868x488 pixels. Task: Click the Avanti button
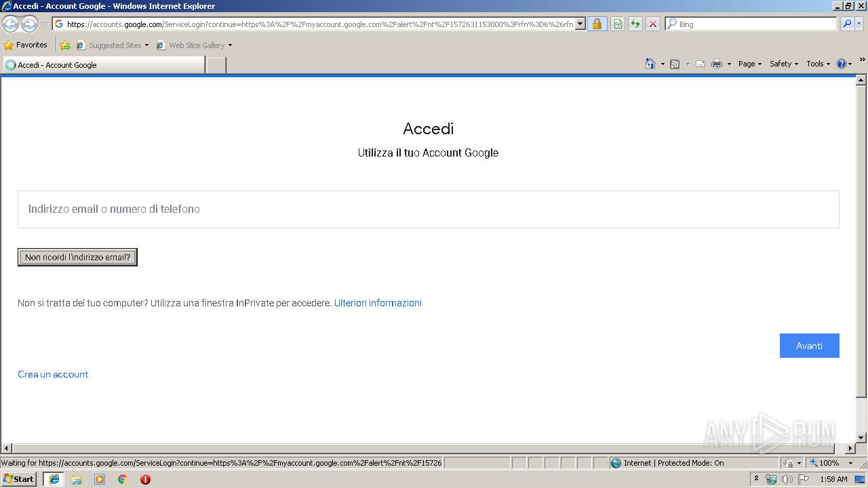[x=809, y=346]
